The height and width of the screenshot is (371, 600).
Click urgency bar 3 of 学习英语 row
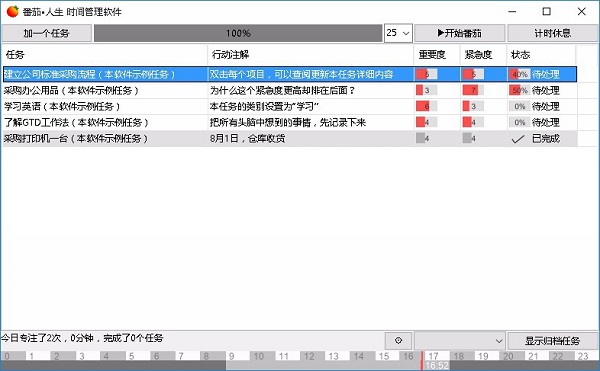(x=473, y=106)
